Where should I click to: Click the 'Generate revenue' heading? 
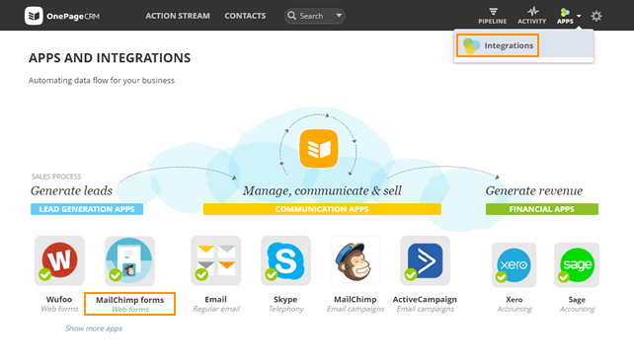click(534, 190)
